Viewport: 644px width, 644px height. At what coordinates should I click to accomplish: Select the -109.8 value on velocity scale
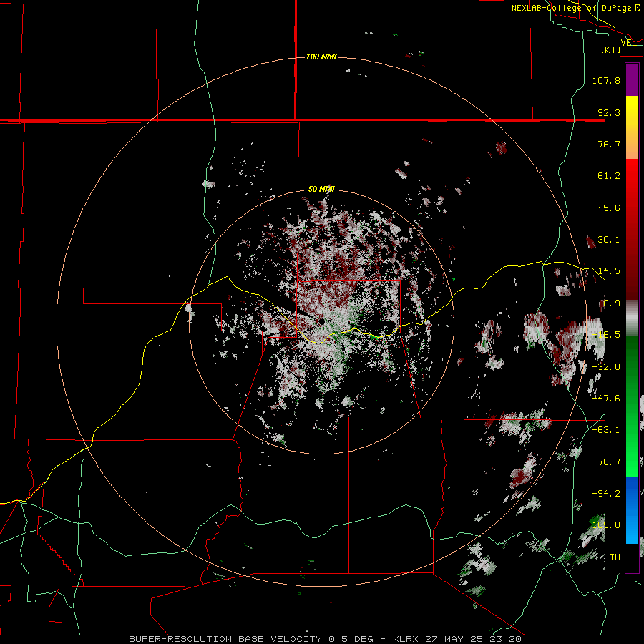coord(604,525)
